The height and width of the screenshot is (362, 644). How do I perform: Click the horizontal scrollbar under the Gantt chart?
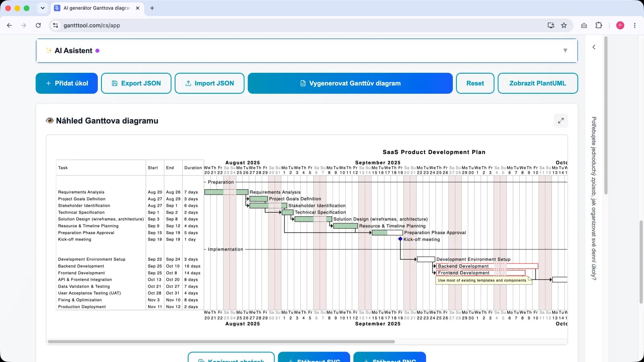pos(221,342)
